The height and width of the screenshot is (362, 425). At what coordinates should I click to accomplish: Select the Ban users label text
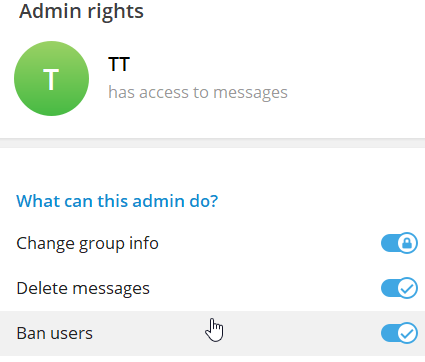[x=54, y=333]
